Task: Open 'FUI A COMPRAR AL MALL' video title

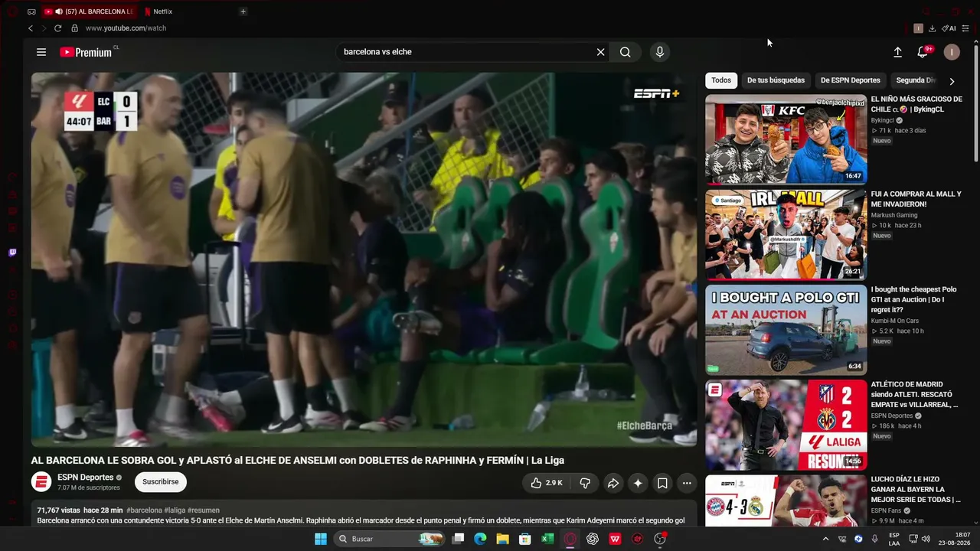Action: coord(916,199)
